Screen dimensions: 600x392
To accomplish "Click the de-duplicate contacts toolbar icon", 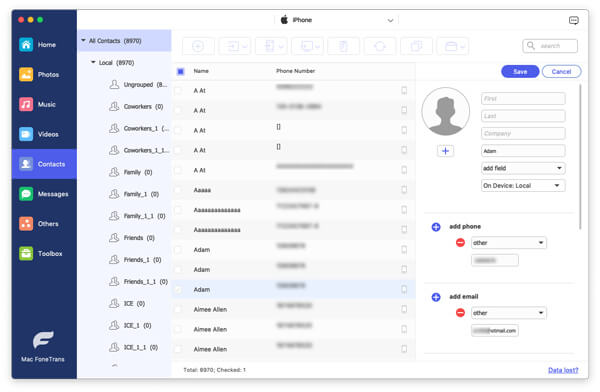I will coord(416,46).
